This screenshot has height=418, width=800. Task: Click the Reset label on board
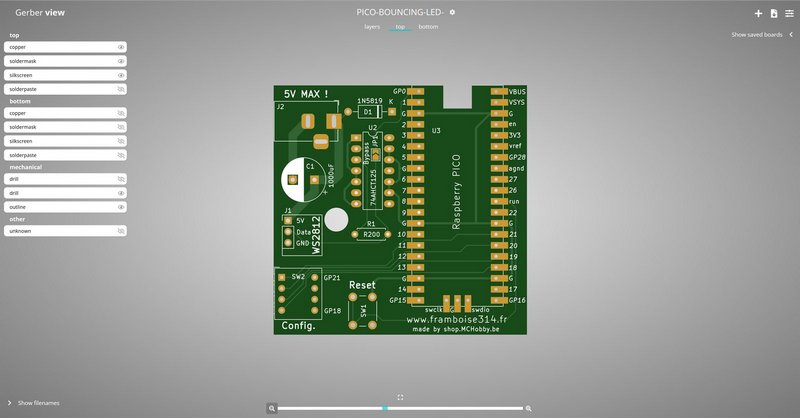pyautogui.click(x=362, y=285)
